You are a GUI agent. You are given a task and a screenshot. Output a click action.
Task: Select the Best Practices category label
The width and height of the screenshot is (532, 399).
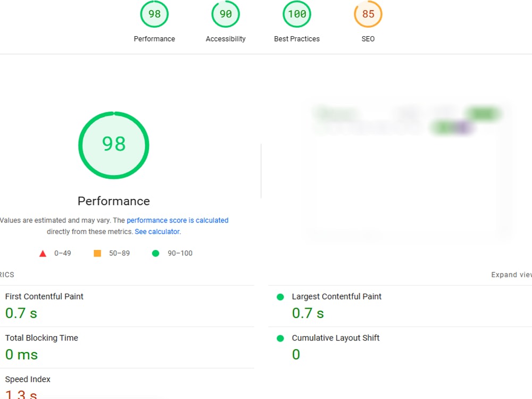tap(297, 39)
